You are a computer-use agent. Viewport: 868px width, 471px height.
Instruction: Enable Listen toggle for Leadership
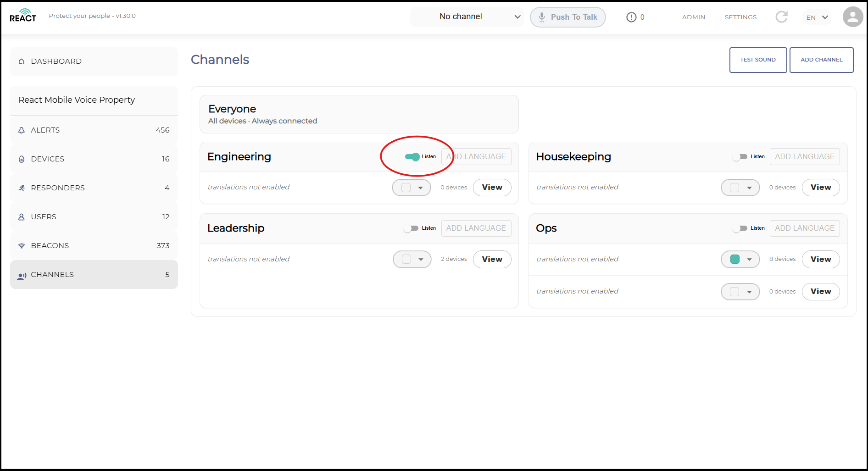click(411, 228)
